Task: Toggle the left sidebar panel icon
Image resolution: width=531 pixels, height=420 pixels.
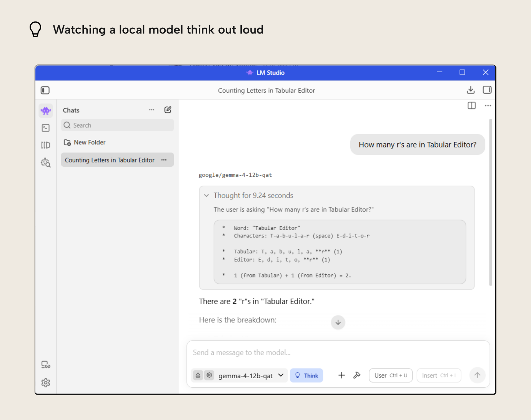Action: click(45, 90)
